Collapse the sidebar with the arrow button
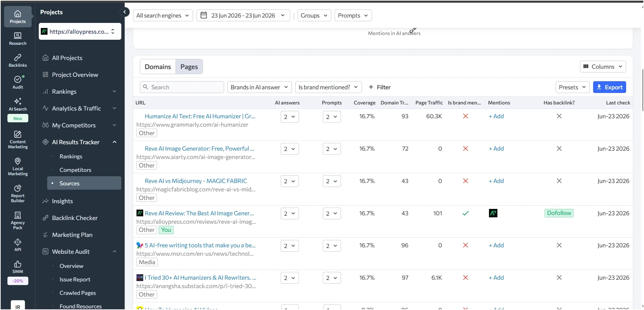Viewport: 644px width, 310px height. (124, 12)
